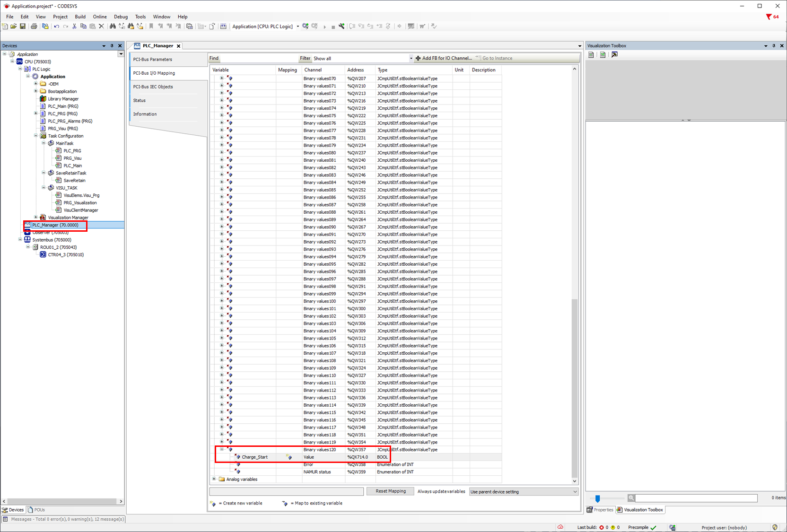Screen dimensions: 787x532
Task: Expand the Bootapplication folder in tree
Action: point(36,91)
